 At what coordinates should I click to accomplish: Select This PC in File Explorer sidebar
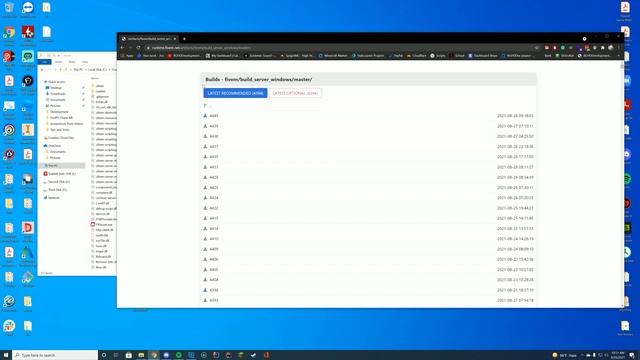tap(62, 166)
